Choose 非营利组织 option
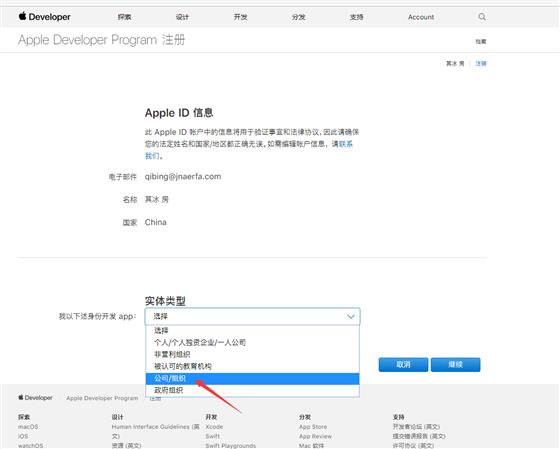Image resolution: width=560 pixels, height=449 pixels. coord(252,354)
